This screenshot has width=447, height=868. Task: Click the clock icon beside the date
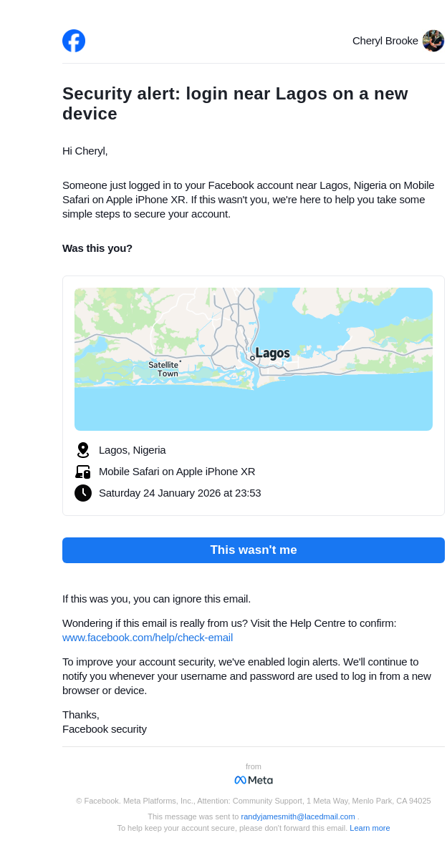tap(83, 493)
